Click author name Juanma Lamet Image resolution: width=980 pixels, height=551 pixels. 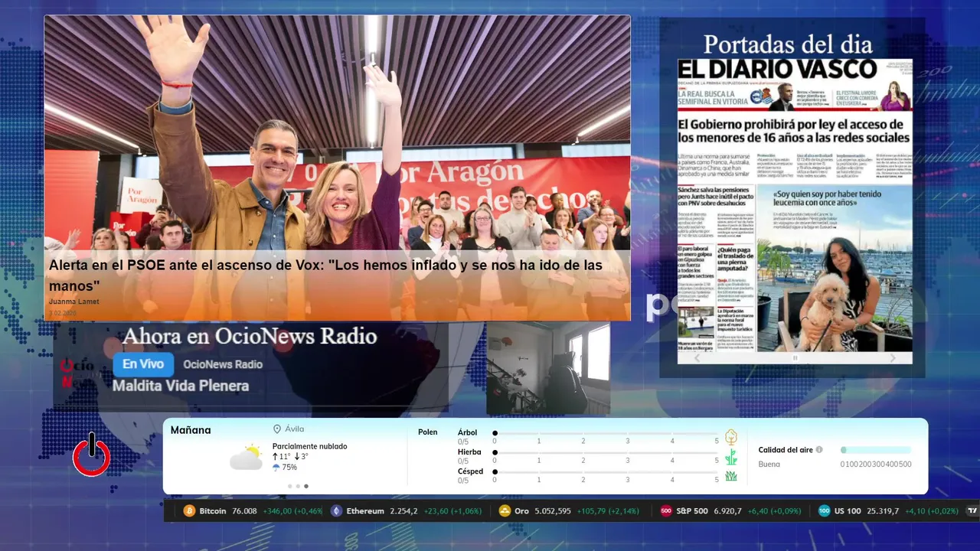click(74, 302)
